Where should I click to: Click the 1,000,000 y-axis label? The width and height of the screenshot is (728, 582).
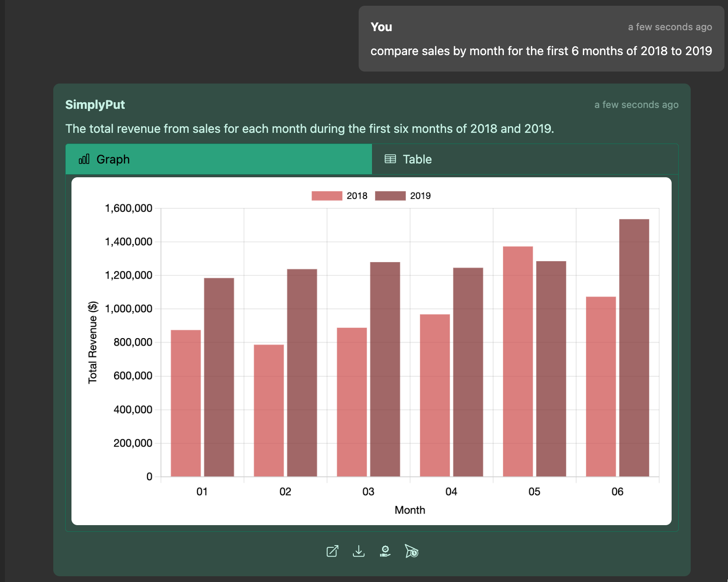click(x=128, y=309)
